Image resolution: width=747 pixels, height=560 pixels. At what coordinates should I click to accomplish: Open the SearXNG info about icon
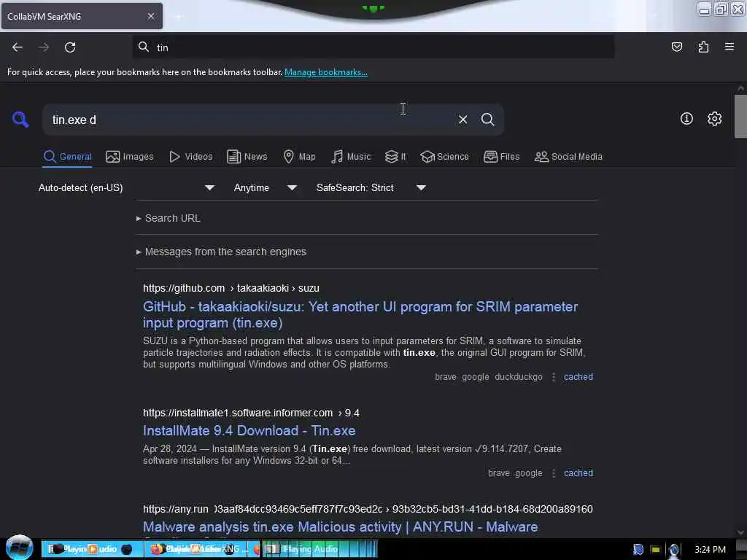(686, 119)
